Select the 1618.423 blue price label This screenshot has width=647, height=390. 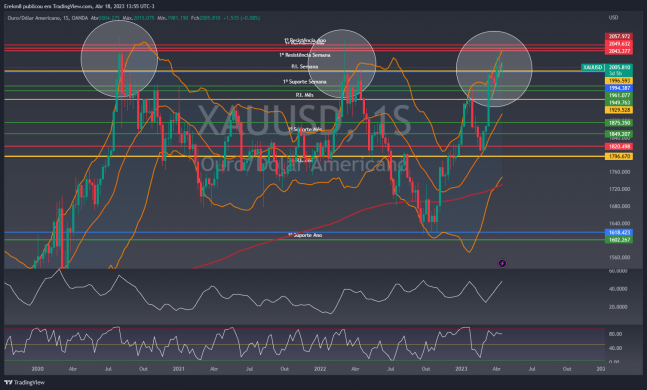(x=619, y=232)
